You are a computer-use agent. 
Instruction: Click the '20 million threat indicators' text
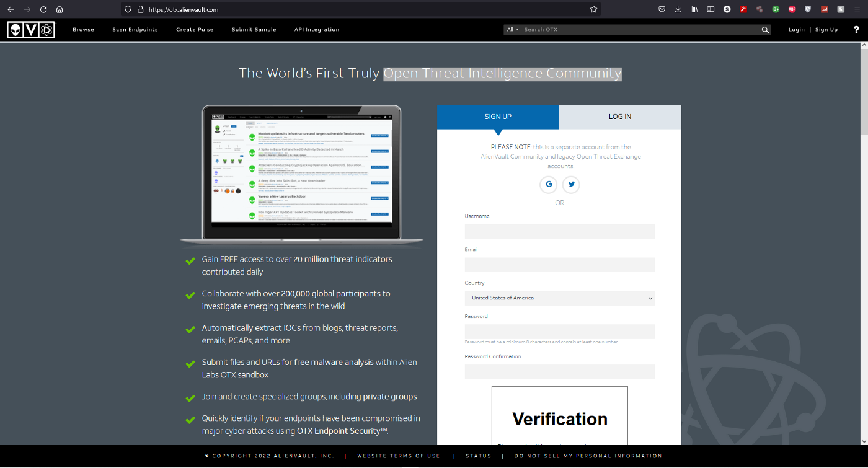(x=343, y=259)
